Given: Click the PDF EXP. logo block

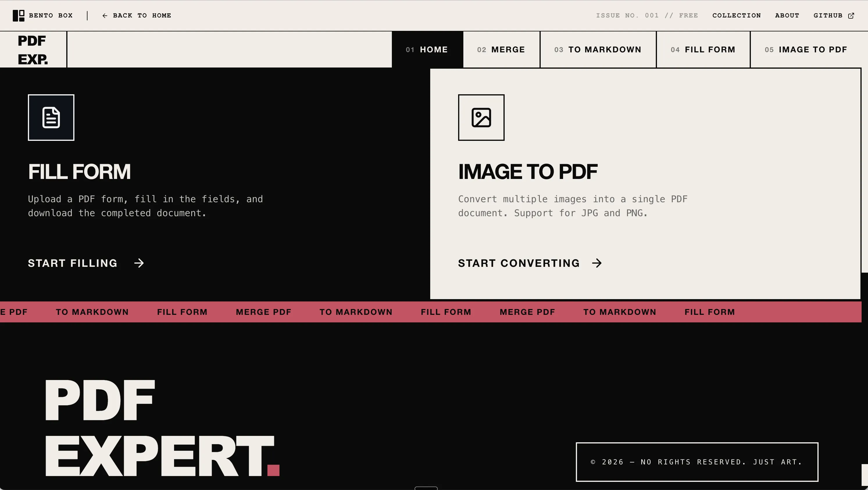Looking at the screenshot, I should tap(33, 50).
